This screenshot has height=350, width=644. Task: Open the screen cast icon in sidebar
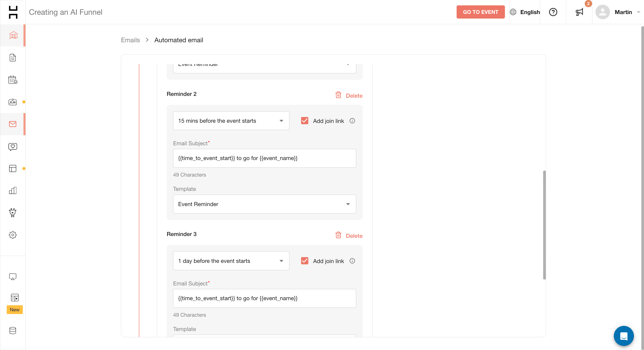point(13,276)
